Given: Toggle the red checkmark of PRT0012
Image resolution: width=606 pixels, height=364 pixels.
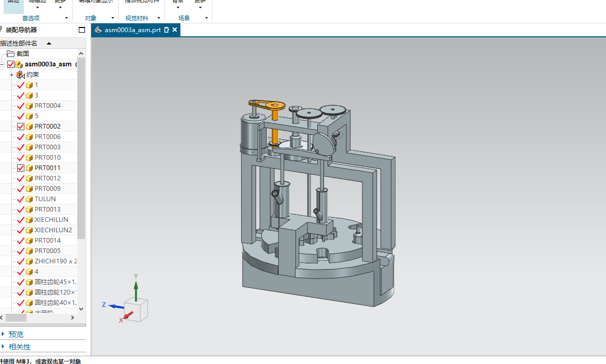Looking at the screenshot, I should [x=21, y=178].
